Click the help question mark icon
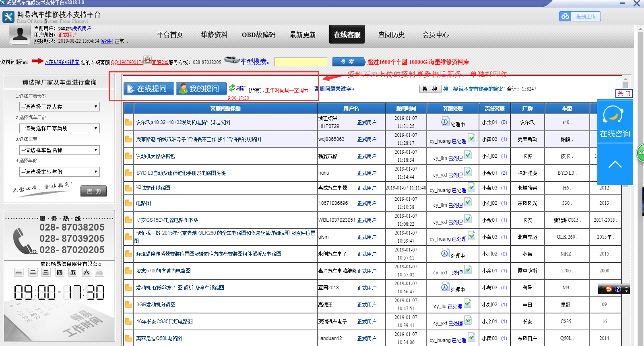The image size is (644, 346). coord(618,289)
